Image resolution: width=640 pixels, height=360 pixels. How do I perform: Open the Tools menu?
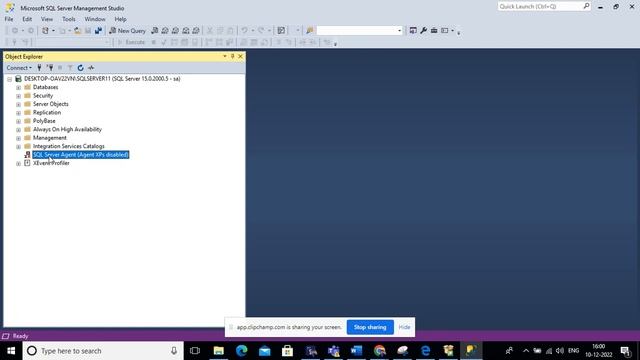69,19
